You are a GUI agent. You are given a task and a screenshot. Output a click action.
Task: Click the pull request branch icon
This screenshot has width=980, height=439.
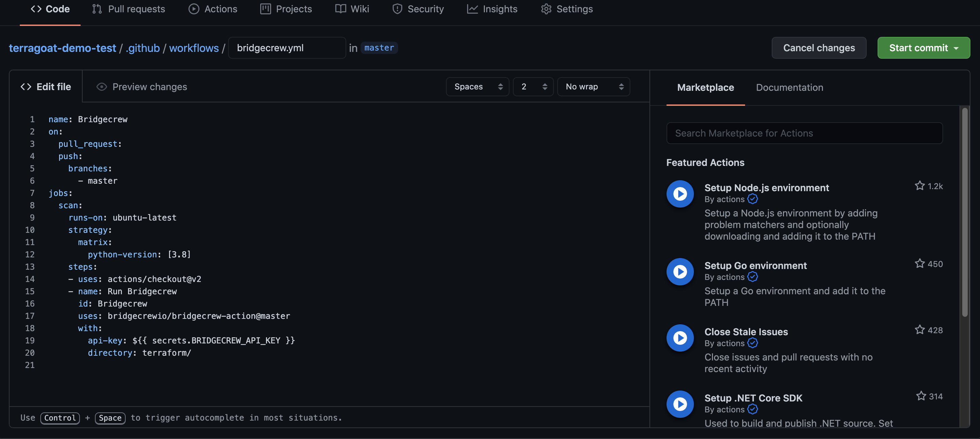(97, 9)
